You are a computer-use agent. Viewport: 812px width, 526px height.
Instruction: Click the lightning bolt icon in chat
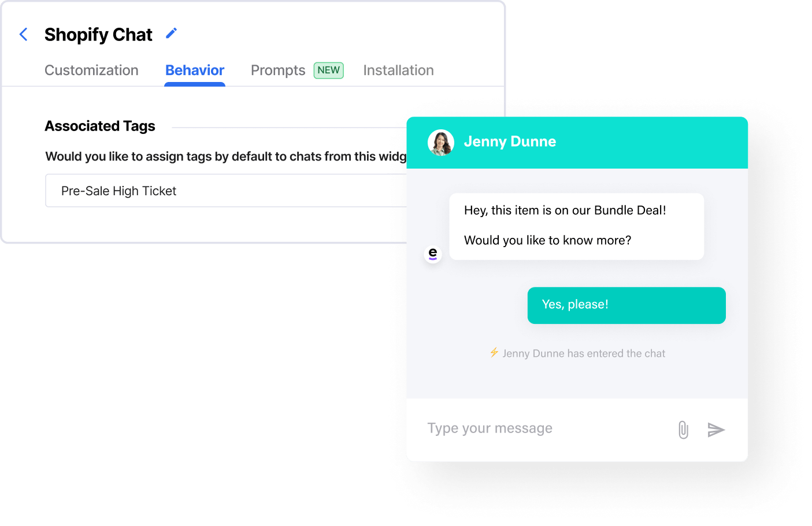click(x=494, y=352)
